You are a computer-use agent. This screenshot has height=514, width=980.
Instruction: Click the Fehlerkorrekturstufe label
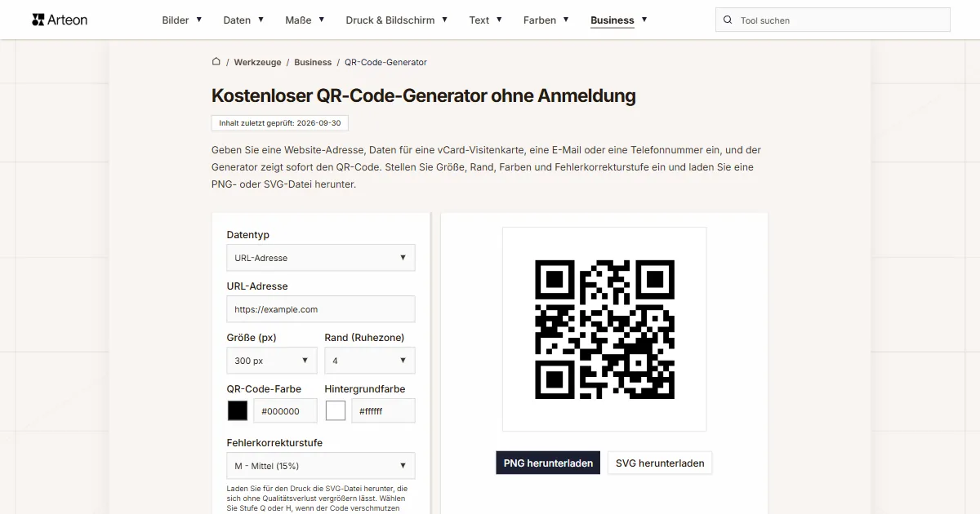coord(274,443)
